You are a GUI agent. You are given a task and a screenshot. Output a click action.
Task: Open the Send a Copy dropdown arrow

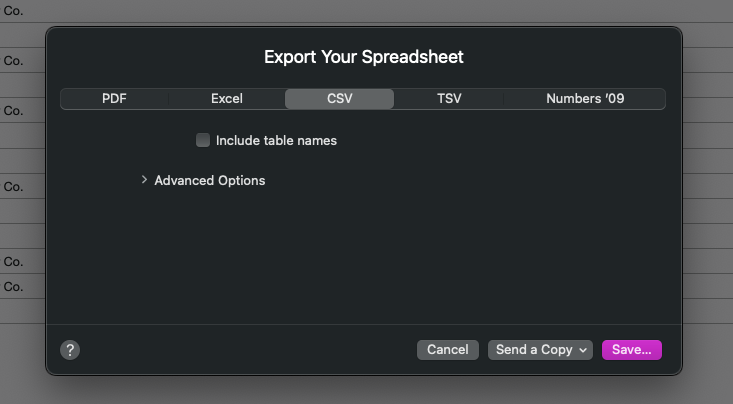click(583, 350)
